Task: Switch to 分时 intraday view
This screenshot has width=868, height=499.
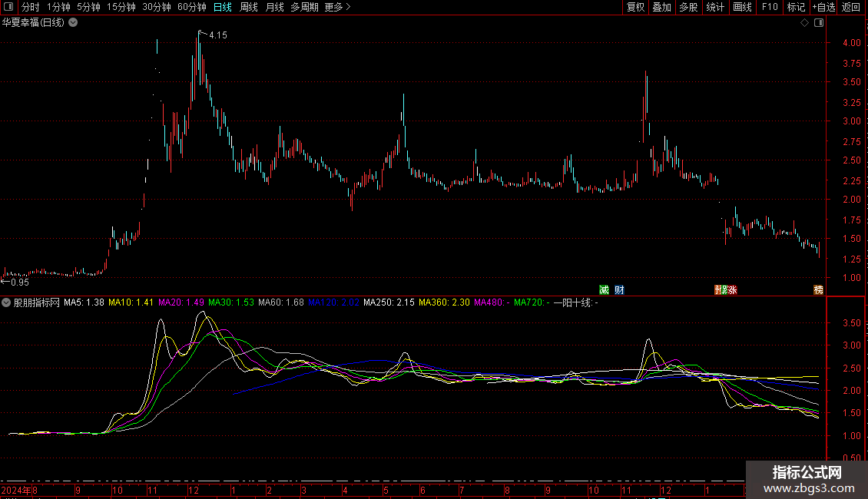Action: click(x=31, y=7)
